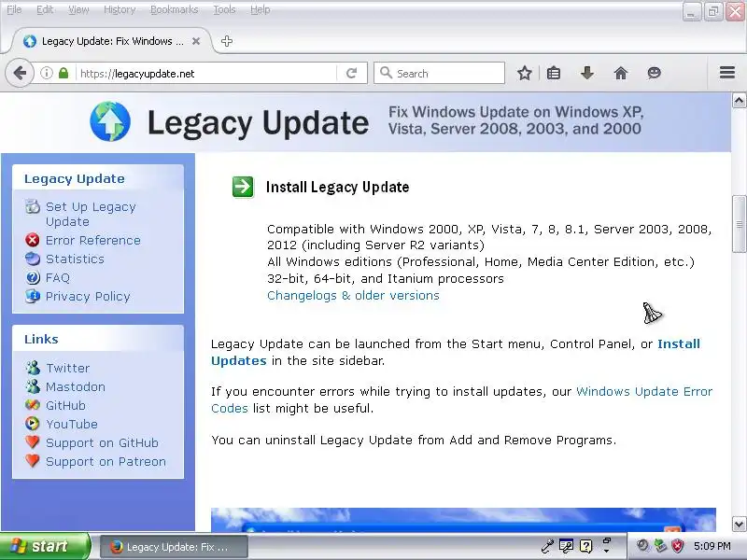
Task: Open Windows Update Error Codes link
Action: (461, 399)
